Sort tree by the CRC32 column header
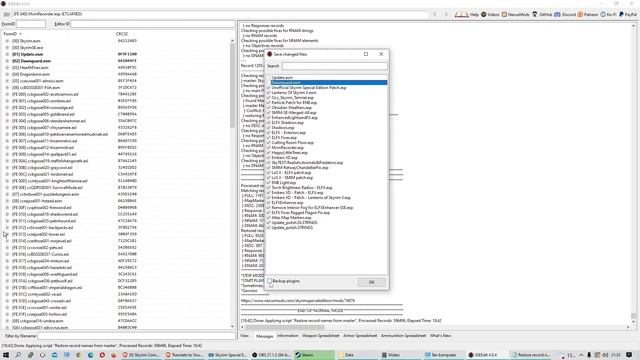The width and height of the screenshot is (640, 360). click(122, 34)
